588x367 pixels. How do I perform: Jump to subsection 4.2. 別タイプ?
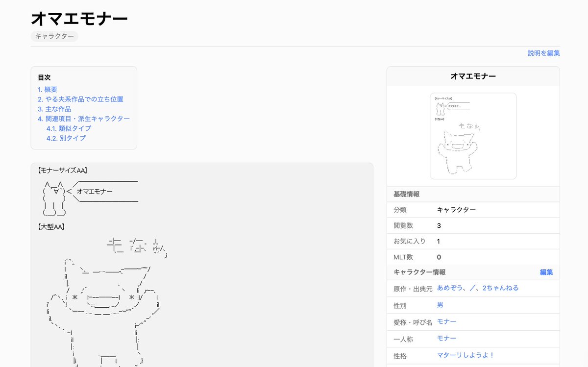point(66,138)
